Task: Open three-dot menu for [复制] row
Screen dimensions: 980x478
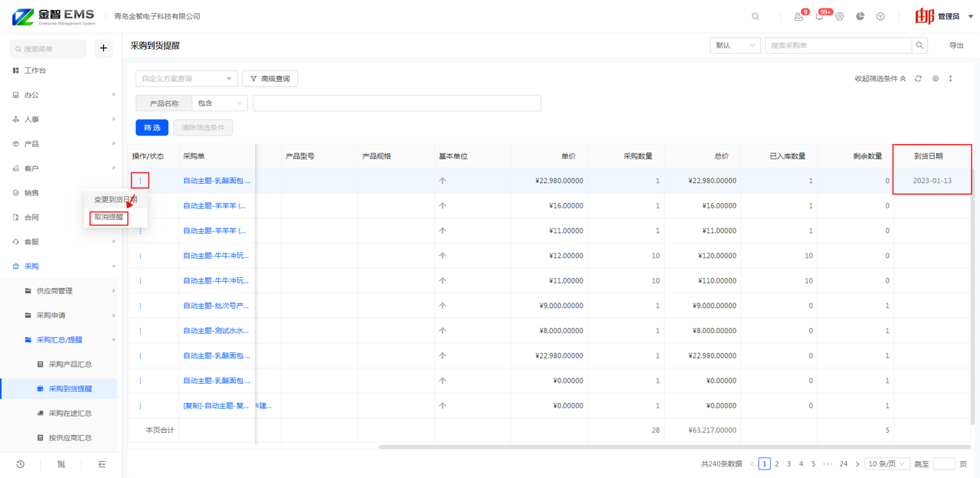Action: click(140, 405)
